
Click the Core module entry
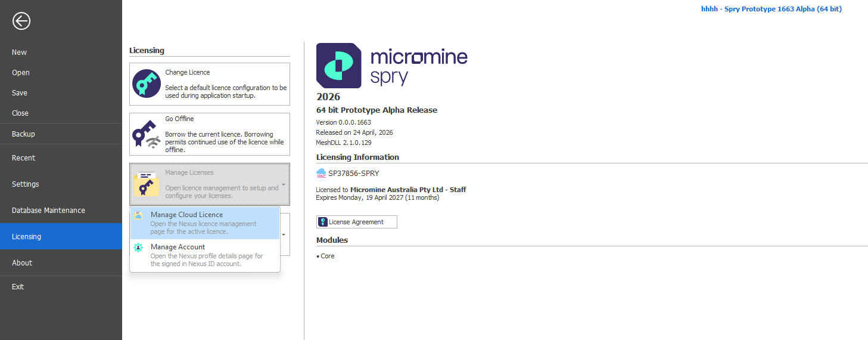pos(327,256)
